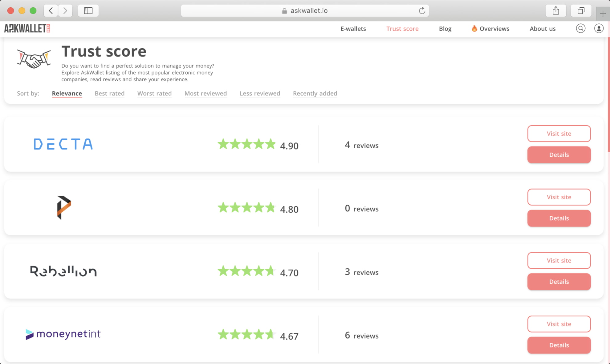
Task: Open a new tab with plus icon
Action: tap(603, 14)
